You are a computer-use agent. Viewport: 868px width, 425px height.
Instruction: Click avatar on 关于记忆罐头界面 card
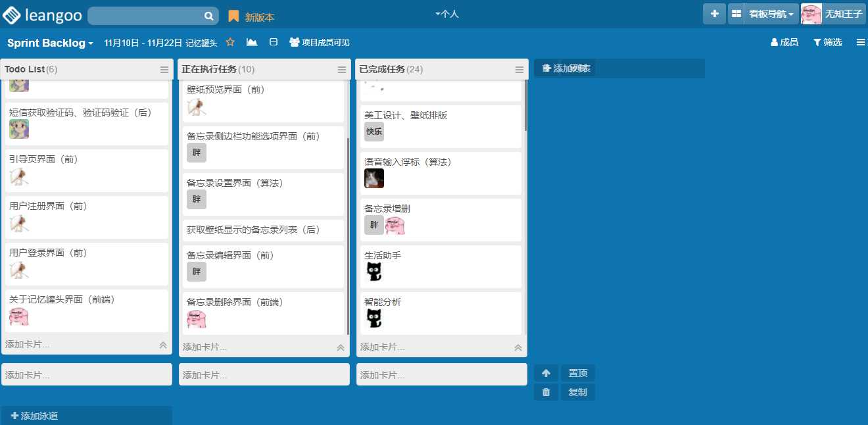coord(19,316)
